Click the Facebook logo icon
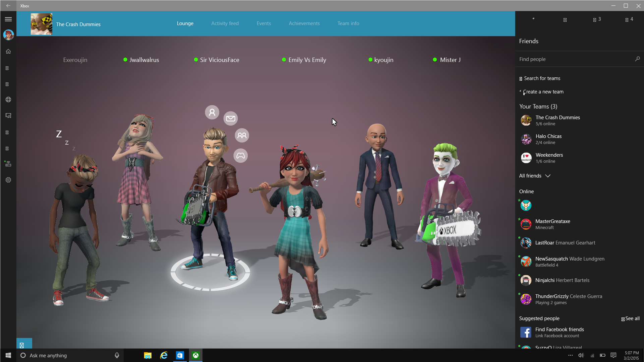The width and height of the screenshot is (644, 362). tap(526, 332)
